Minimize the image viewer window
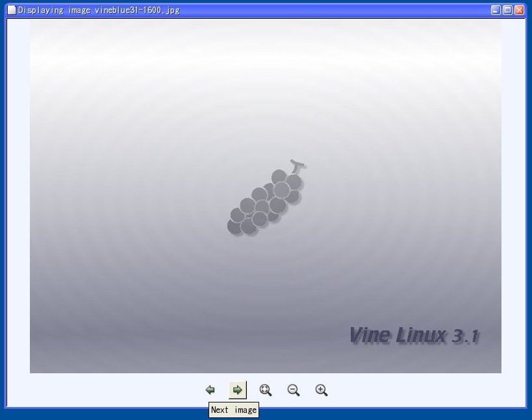This screenshot has height=420, width=532. point(496,10)
